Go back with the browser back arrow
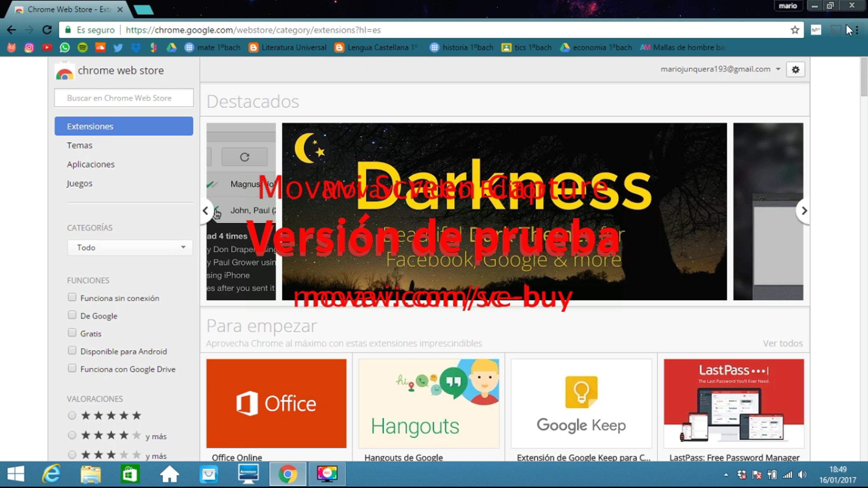 click(x=12, y=30)
